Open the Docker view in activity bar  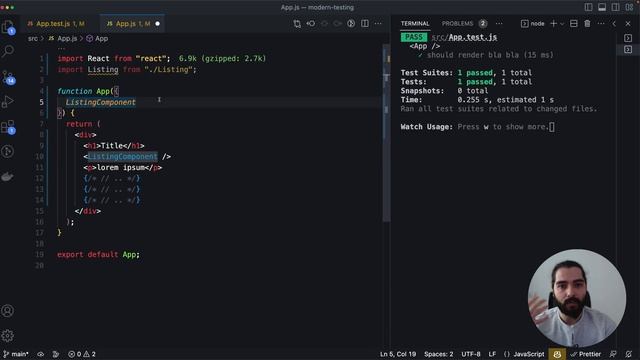[8, 176]
